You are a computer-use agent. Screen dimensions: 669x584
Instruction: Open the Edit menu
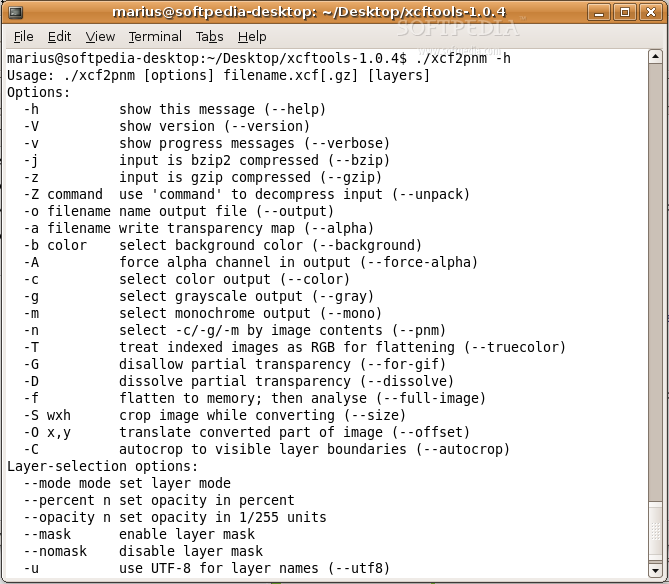59,36
